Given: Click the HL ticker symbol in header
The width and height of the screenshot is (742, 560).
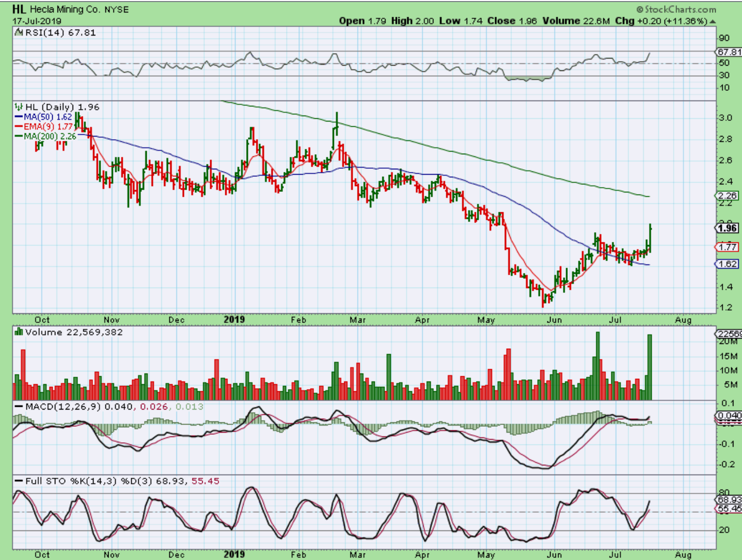Looking at the screenshot, I should click(x=19, y=9).
